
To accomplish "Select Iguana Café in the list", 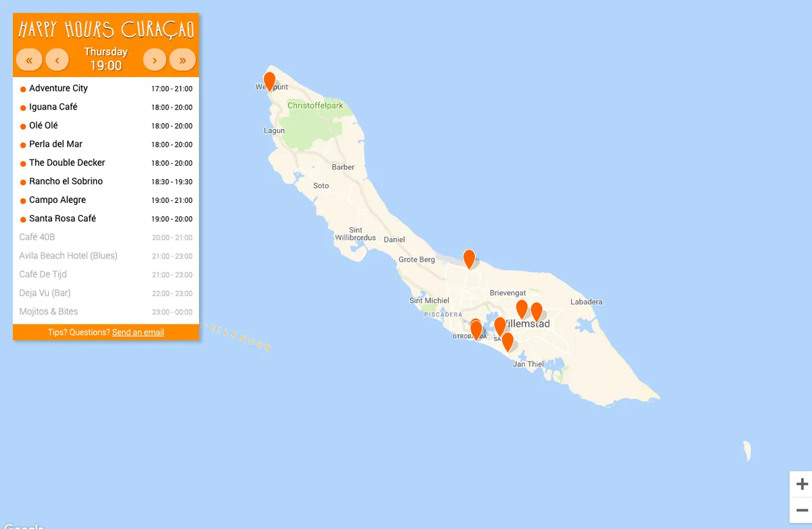I will pyautogui.click(x=106, y=107).
